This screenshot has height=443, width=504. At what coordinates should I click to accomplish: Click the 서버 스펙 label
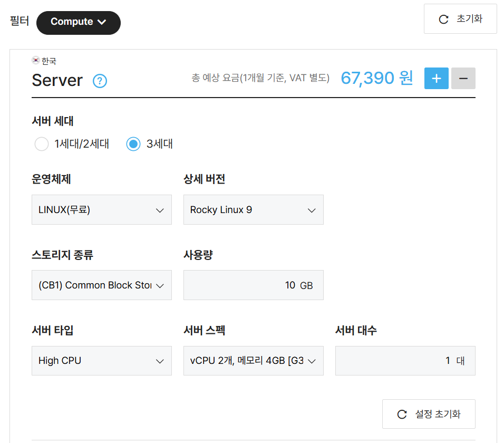(x=204, y=331)
